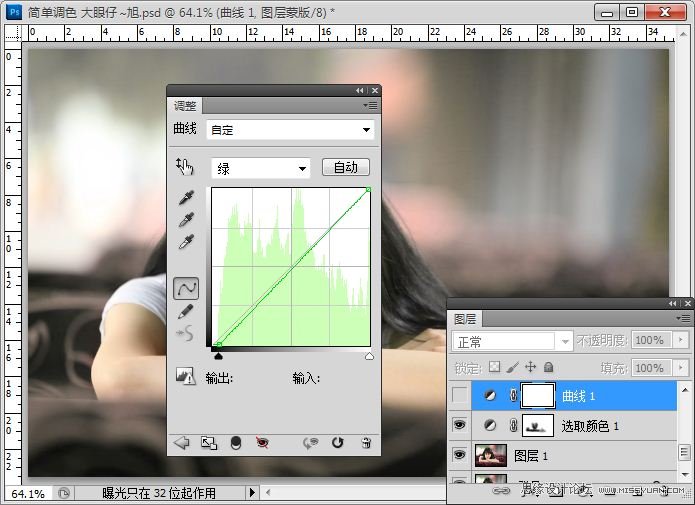This screenshot has height=505, width=695.
Task: Click the ruler origin corner box
Action: (13, 33)
